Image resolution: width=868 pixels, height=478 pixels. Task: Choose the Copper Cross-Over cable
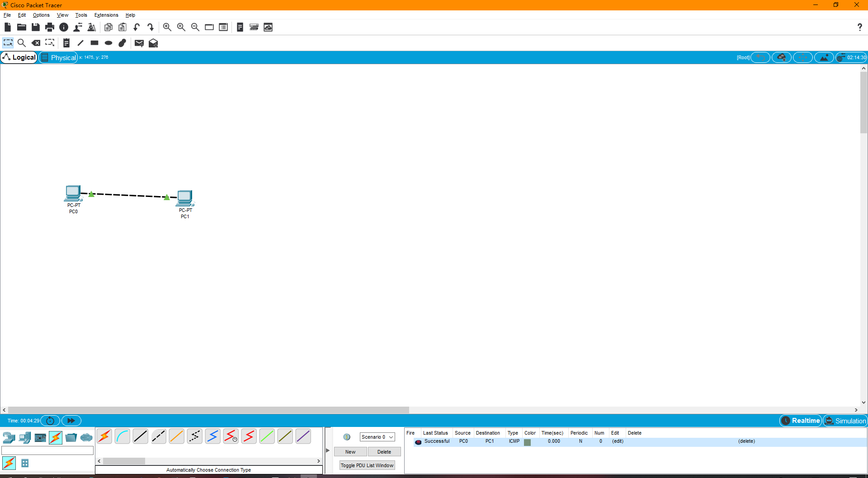(158, 436)
